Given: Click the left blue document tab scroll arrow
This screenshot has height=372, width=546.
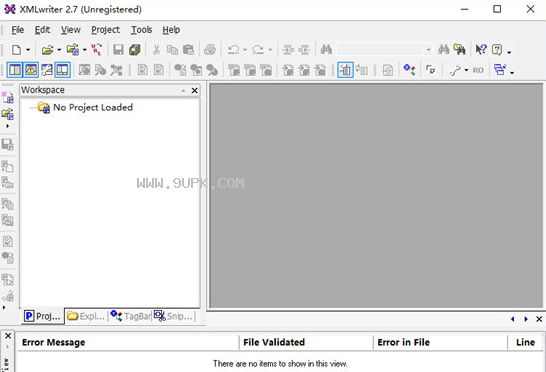Looking at the screenshot, I should coord(513,319).
